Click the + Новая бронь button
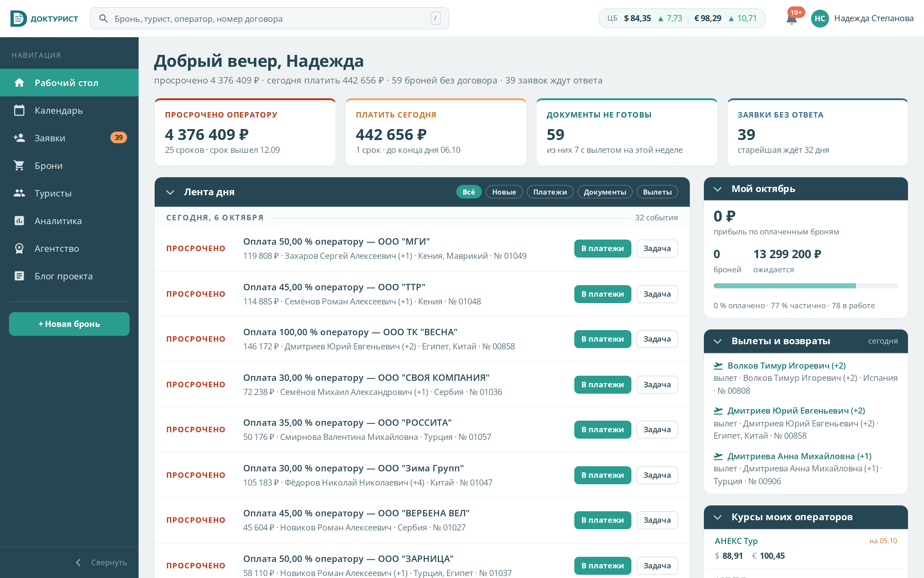The image size is (924, 578). tap(69, 324)
